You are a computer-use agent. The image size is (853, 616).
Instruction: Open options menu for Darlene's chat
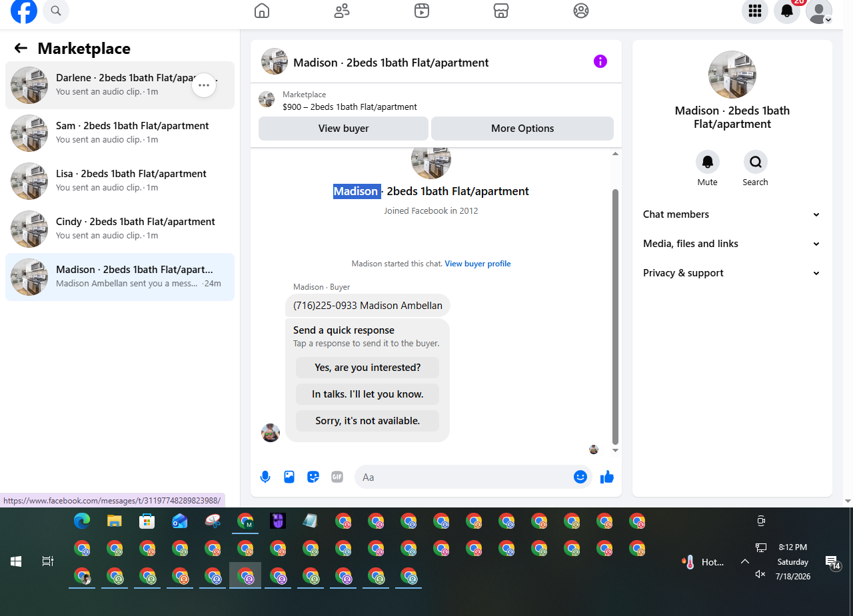204,85
